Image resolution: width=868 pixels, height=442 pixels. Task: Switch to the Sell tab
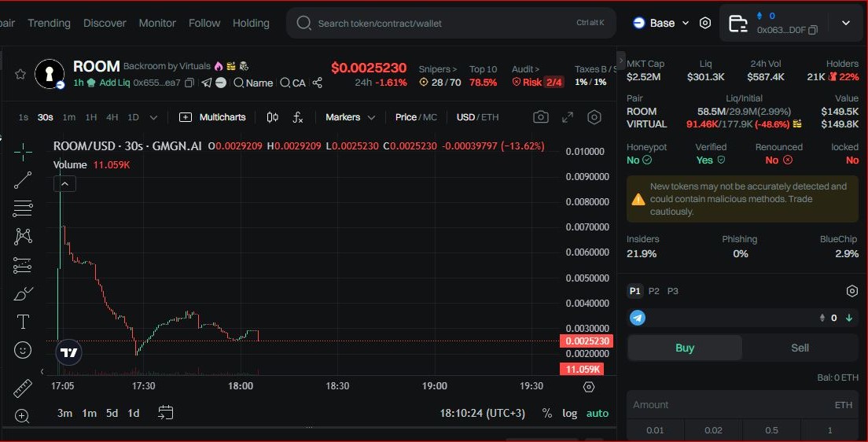pyautogui.click(x=800, y=348)
